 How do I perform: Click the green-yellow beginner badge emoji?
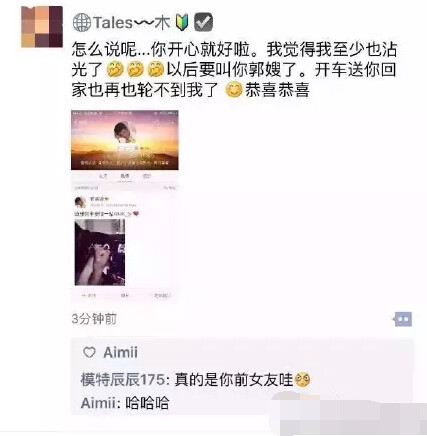click(182, 23)
